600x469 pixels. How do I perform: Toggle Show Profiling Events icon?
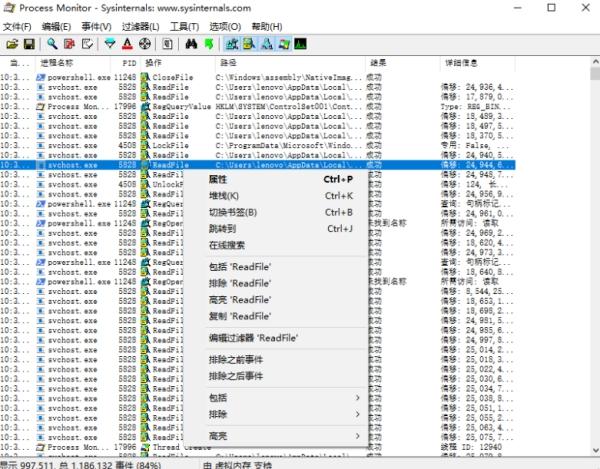[301, 44]
